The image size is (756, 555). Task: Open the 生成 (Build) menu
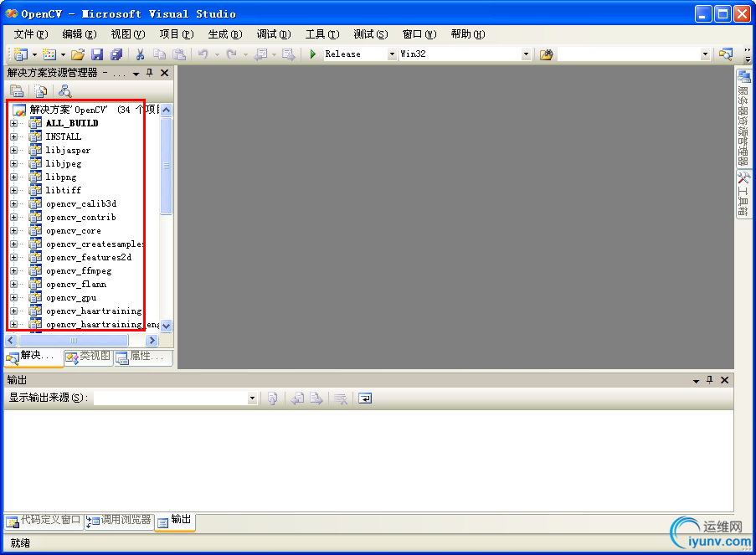pos(225,34)
